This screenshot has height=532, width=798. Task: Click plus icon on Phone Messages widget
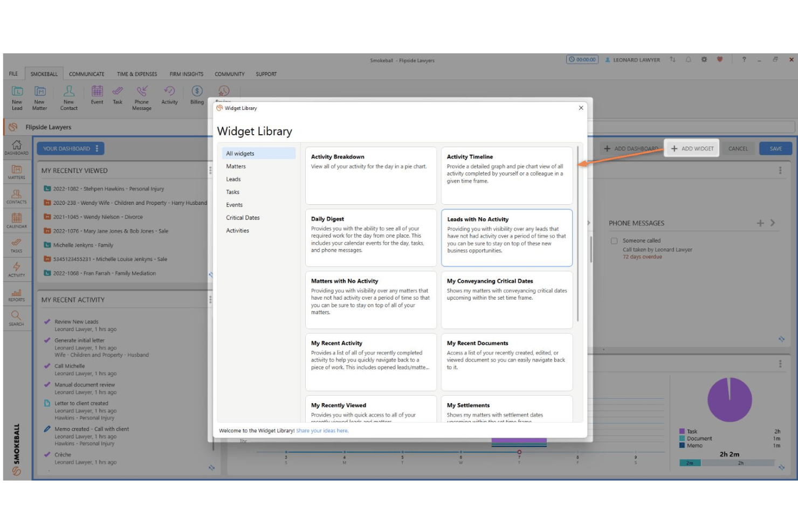pyautogui.click(x=760, y=223)
